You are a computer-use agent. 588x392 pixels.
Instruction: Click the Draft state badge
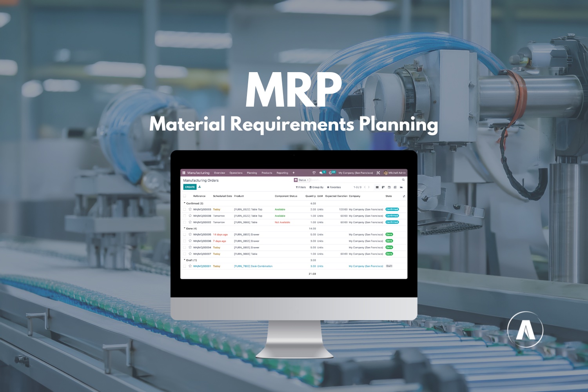click(389, 266)
